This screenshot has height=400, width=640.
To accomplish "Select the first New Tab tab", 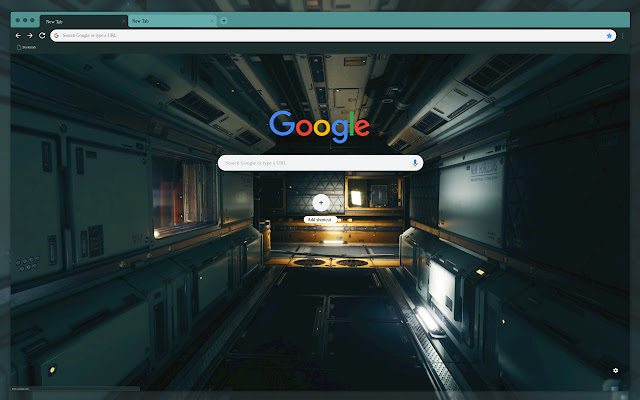I will tap(84, 22).
